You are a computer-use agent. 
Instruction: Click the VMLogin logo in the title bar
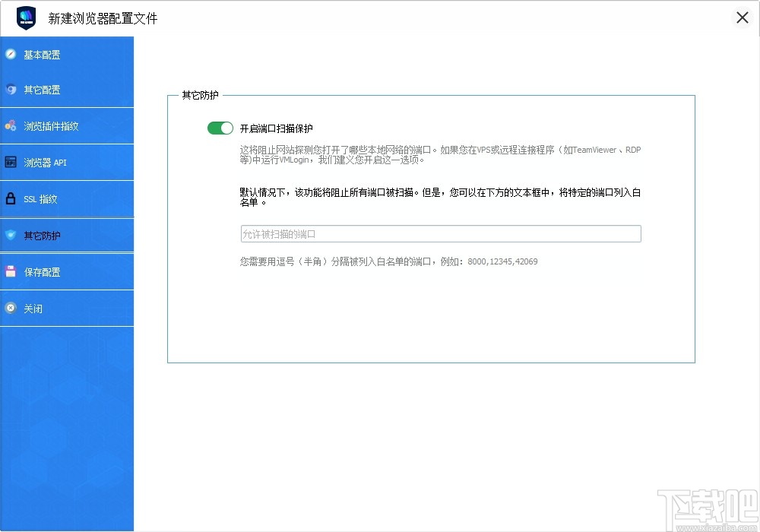pos(24,17)
